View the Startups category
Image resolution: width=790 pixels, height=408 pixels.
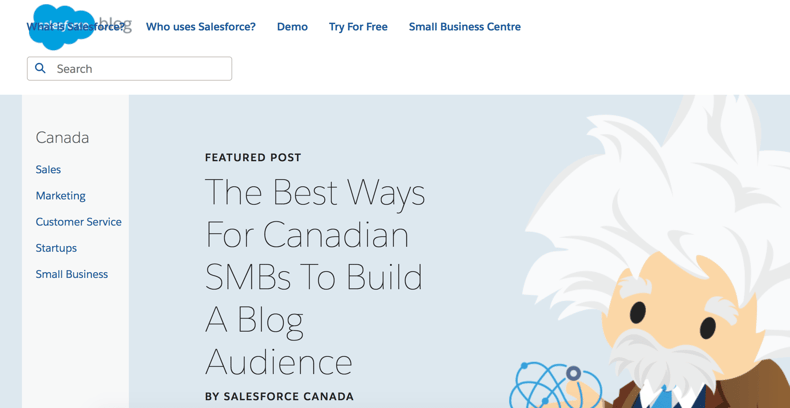[x=56, y=248]
